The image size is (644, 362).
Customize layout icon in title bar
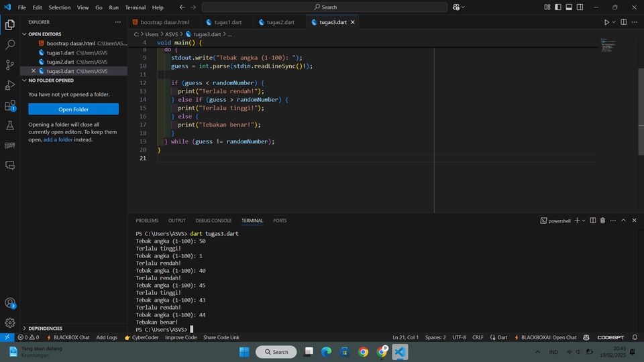click(547, 7)
